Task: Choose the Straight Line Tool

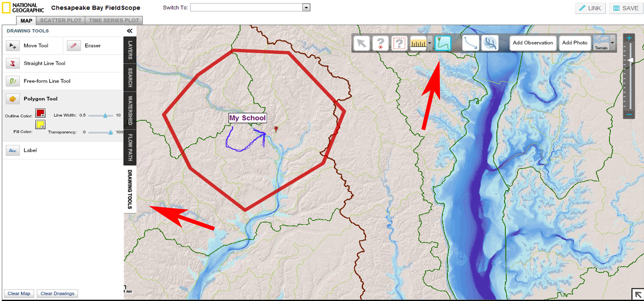Action: click(x=13, y=63)
